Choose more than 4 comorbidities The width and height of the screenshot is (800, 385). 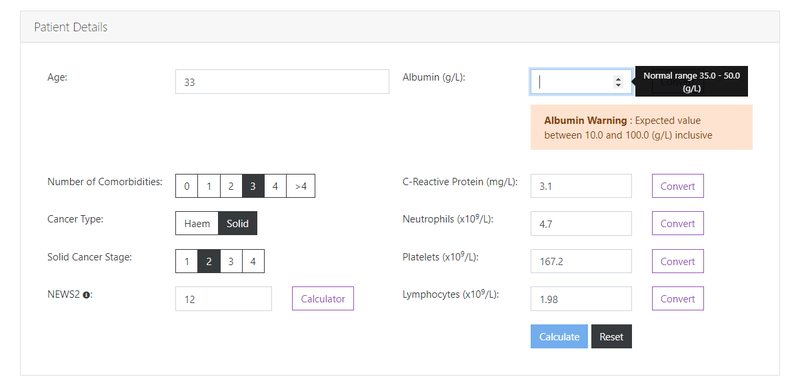[301, 186]
